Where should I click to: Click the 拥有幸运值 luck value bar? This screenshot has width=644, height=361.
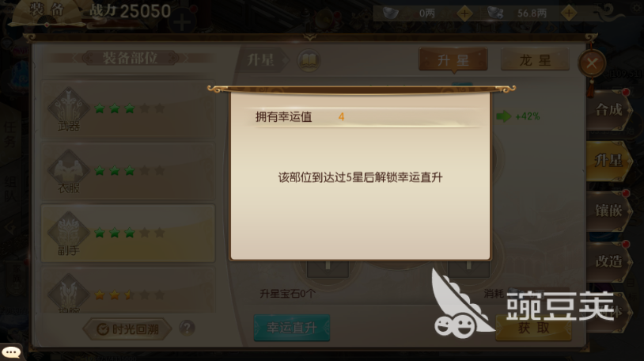pyautogui.click(x=366, y=117)
